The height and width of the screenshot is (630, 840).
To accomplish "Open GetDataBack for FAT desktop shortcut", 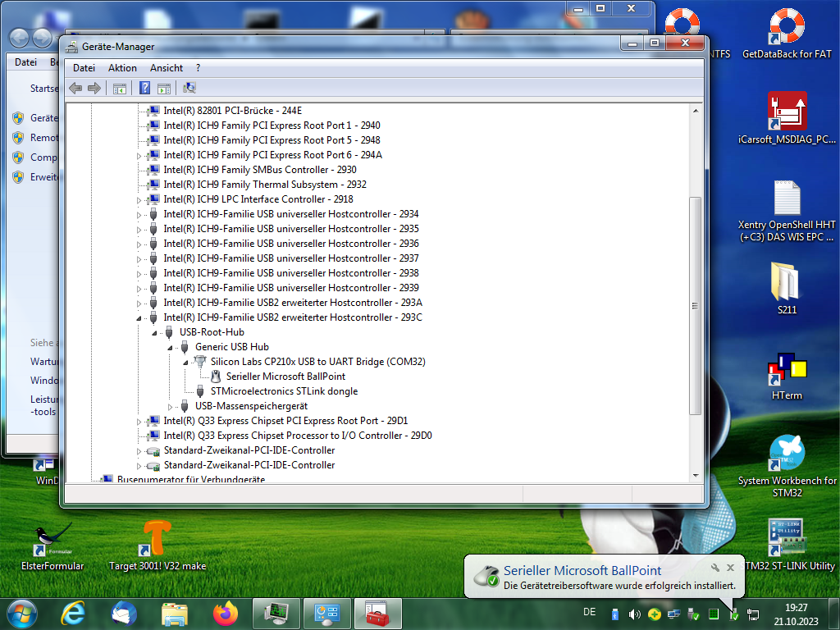I will [x=787, y=33].
